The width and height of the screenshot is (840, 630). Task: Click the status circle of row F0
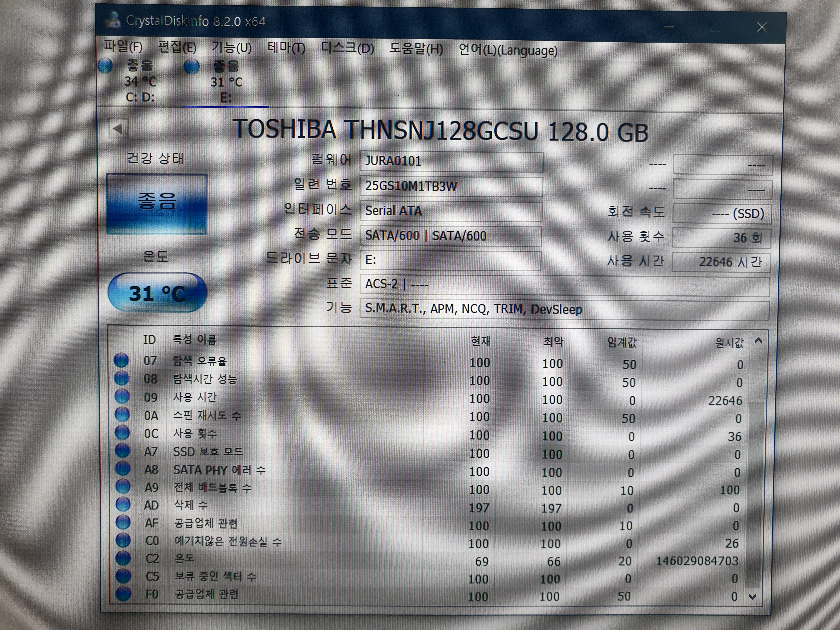pos(123,594)
